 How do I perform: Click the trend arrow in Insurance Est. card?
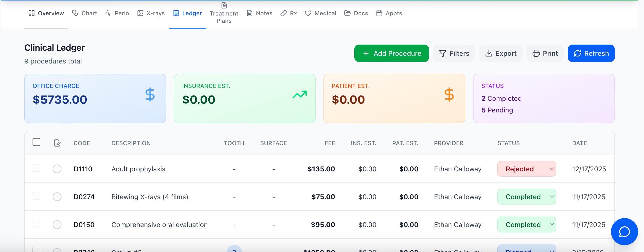click(299, 94)
